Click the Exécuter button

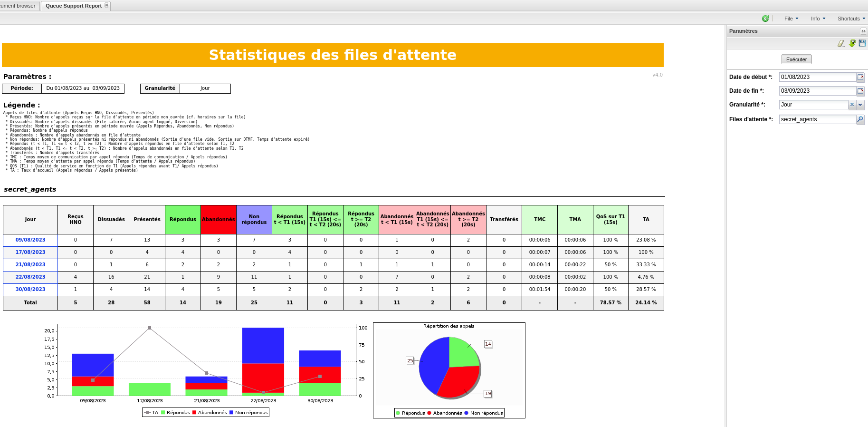[796, 59]
